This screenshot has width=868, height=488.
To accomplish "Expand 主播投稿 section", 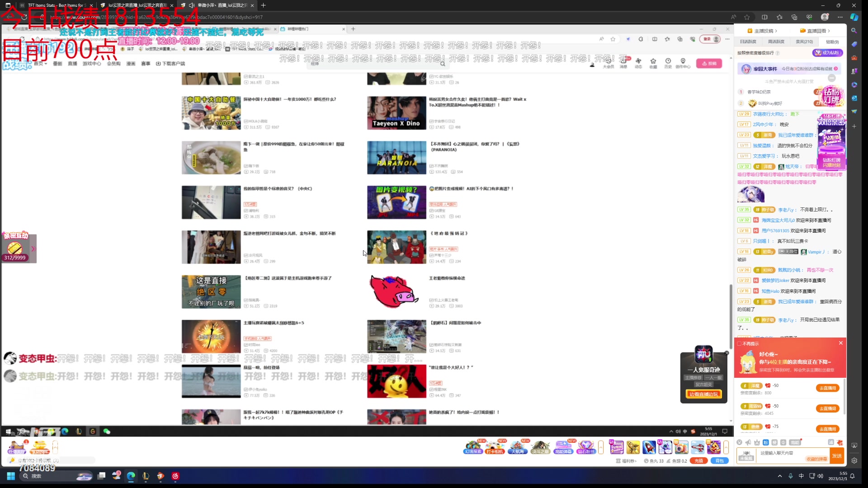I will click(x=763, y=31).
